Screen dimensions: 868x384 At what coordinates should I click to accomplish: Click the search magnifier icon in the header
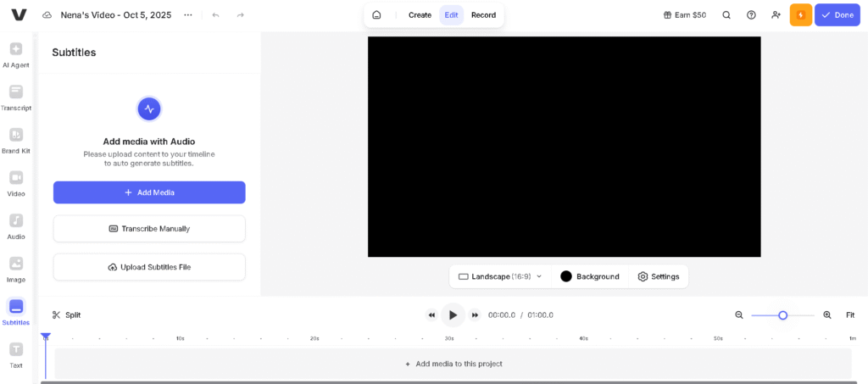[726, 15]
